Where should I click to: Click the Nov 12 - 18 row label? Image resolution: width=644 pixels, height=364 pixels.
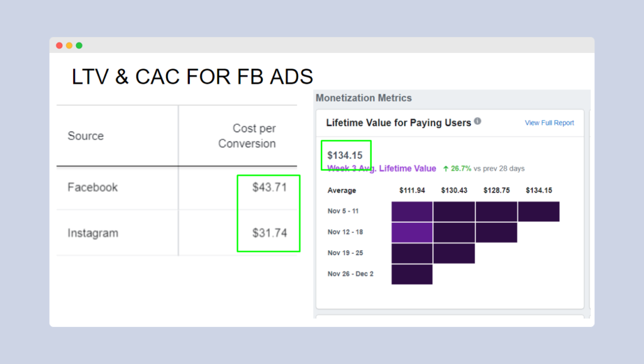345,232
